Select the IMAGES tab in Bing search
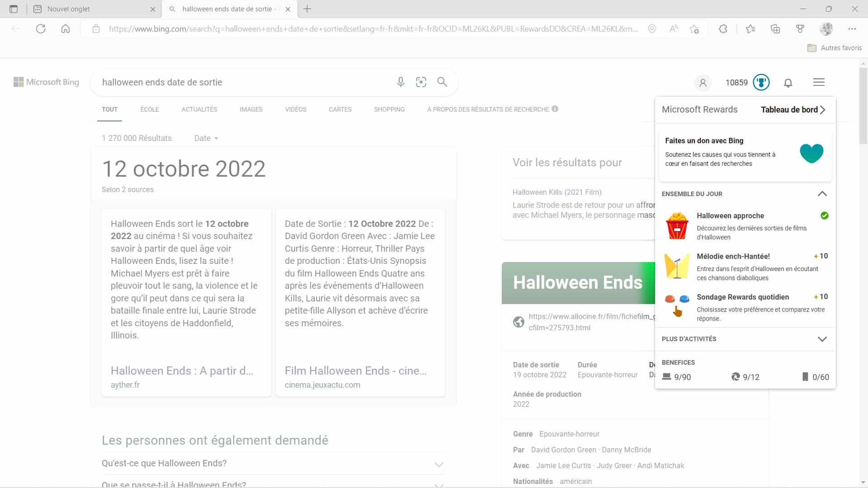This screenshot has width=868, height=488. [x=251, y=109]
